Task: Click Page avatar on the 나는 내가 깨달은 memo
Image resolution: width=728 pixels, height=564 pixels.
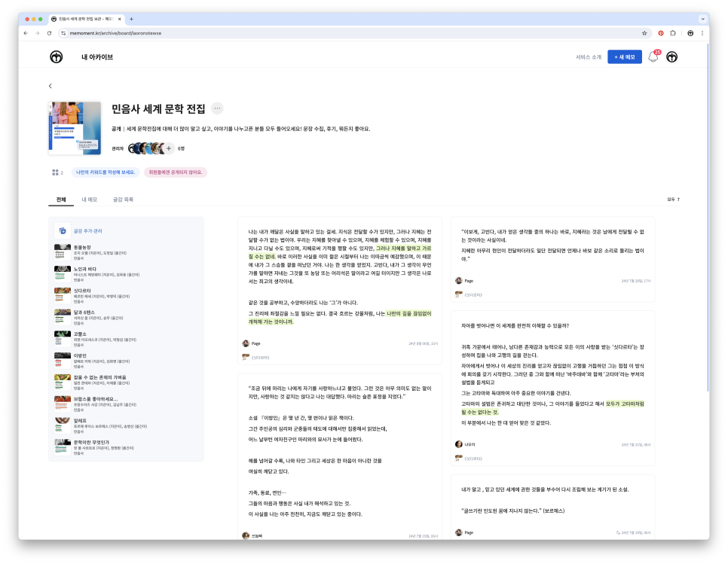Action: pos(246,343)
